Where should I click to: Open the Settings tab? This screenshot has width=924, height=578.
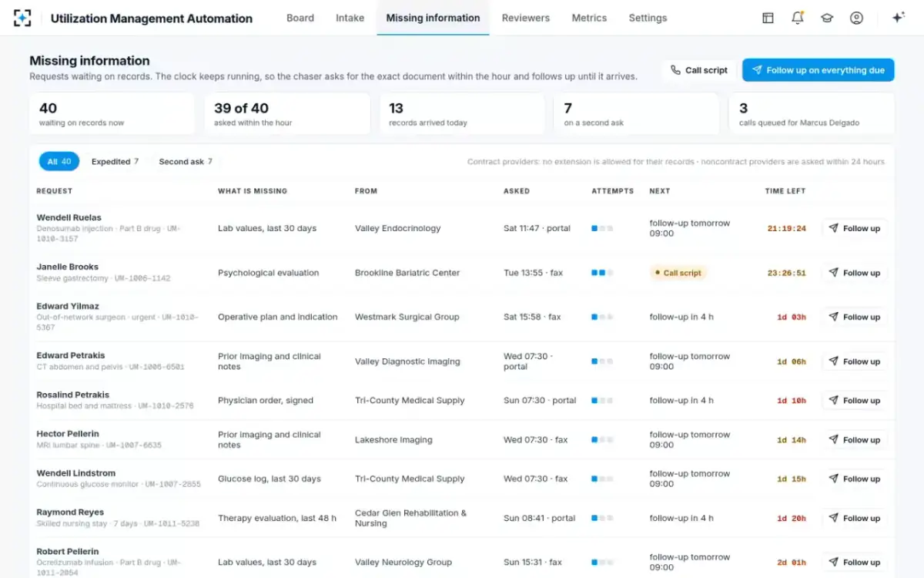648,18
